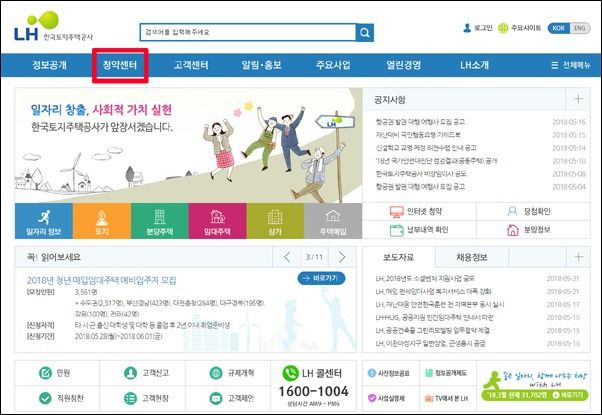Show previous 꼭! 읽어보세요 slide
This screenshot has width=602, height=415.
287,257
